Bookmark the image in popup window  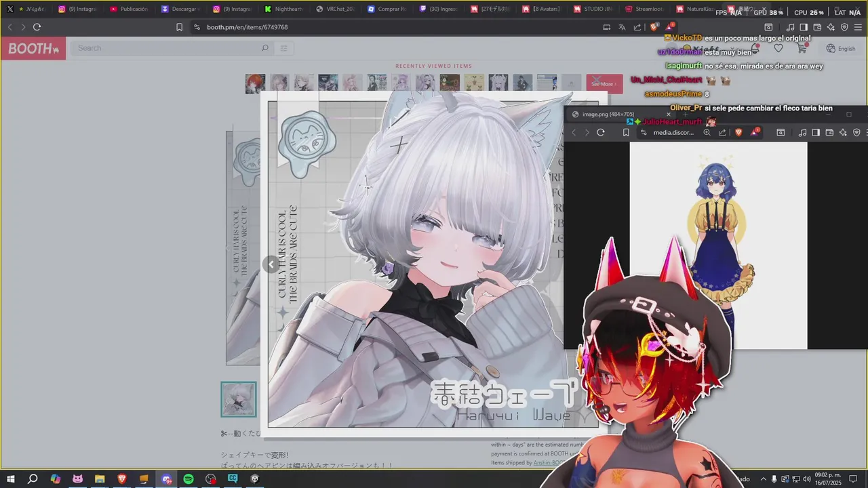pyautogui.click(x=626, y=132)
